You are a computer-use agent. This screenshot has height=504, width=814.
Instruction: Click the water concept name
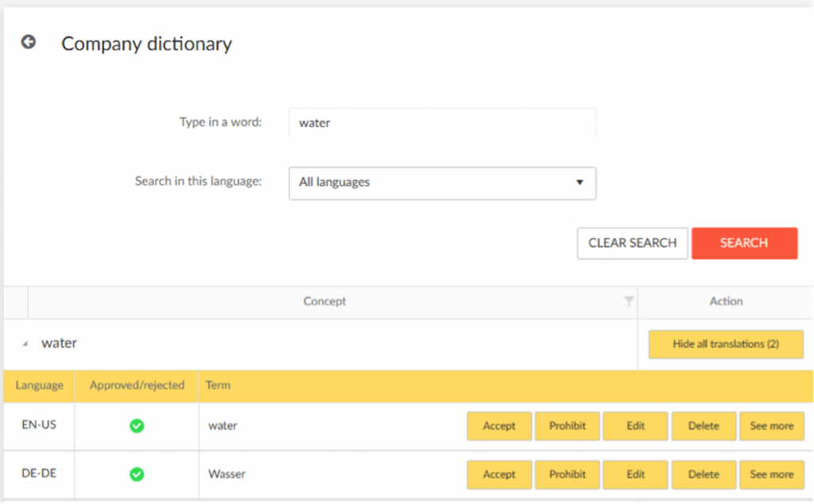pos(59,343)
